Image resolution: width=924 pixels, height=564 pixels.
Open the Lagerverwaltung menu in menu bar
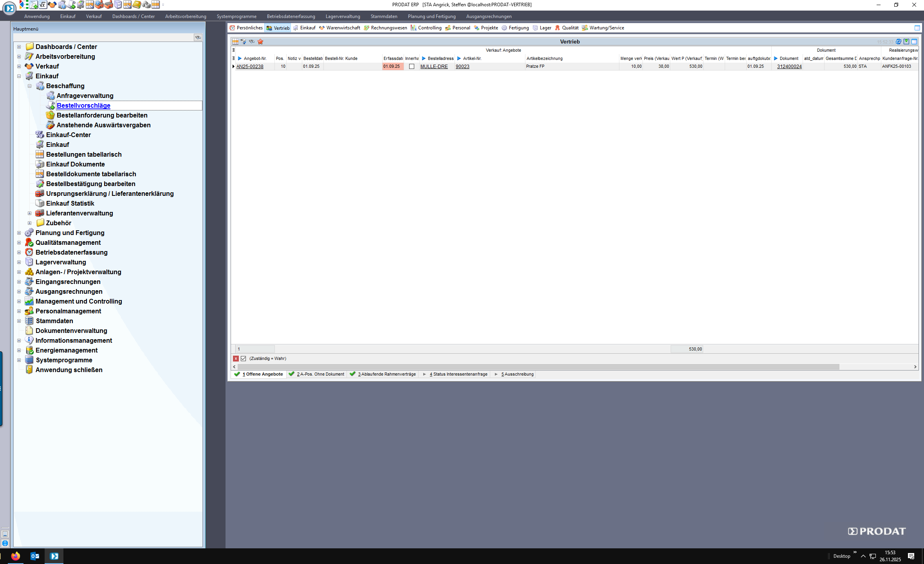click(x=343, y=16)
